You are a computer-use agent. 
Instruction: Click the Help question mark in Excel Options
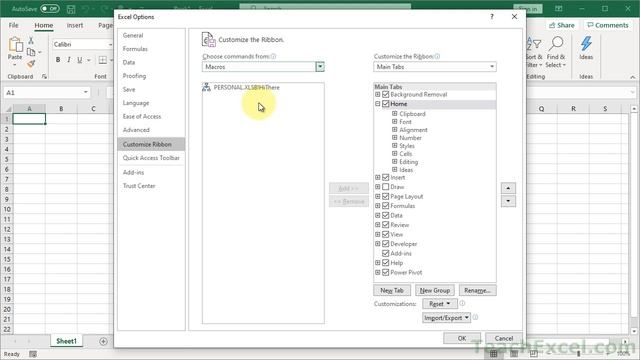pos(492,17)
